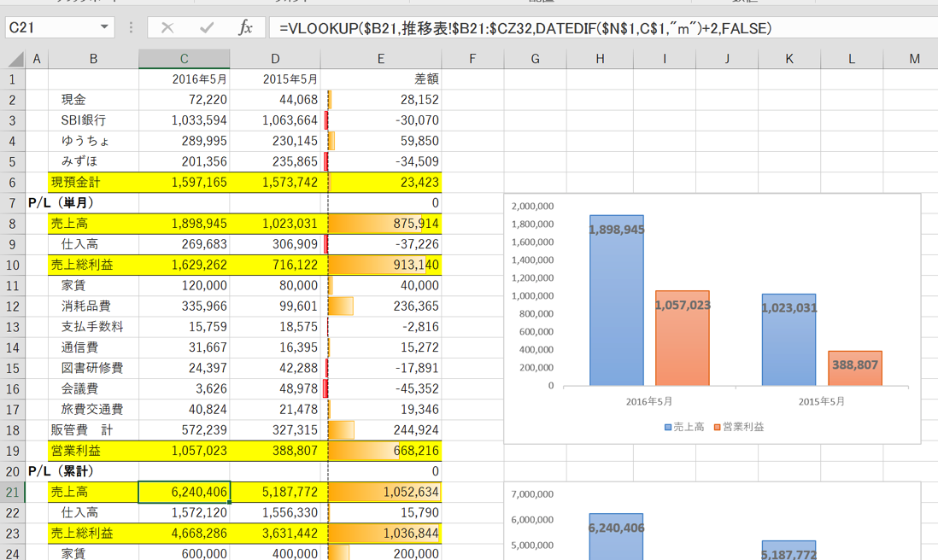Click the confirm checkmark formula bar icon
Viewport: 938px width, 560px height.
point(207,27)
